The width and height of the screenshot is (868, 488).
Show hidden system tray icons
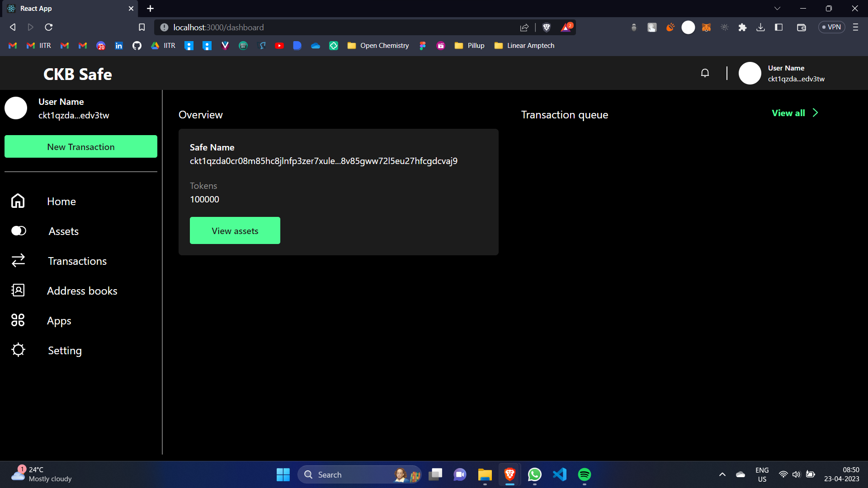coord(722,474)
